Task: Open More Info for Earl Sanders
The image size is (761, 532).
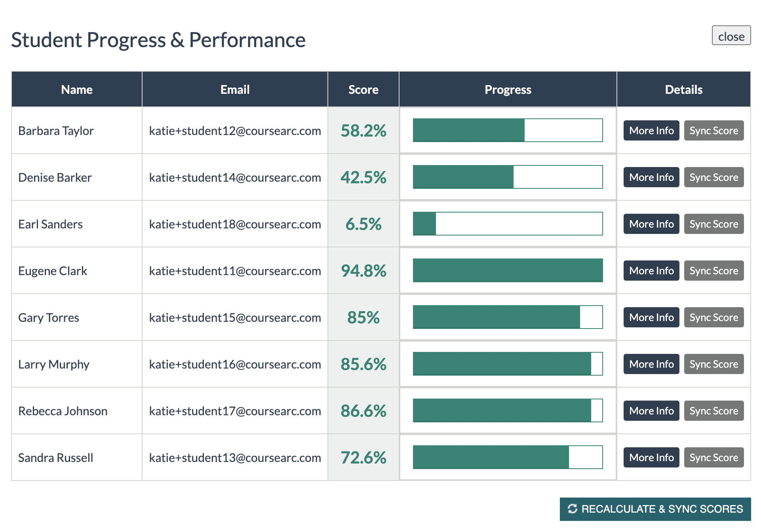Action: tap(651, 224)
